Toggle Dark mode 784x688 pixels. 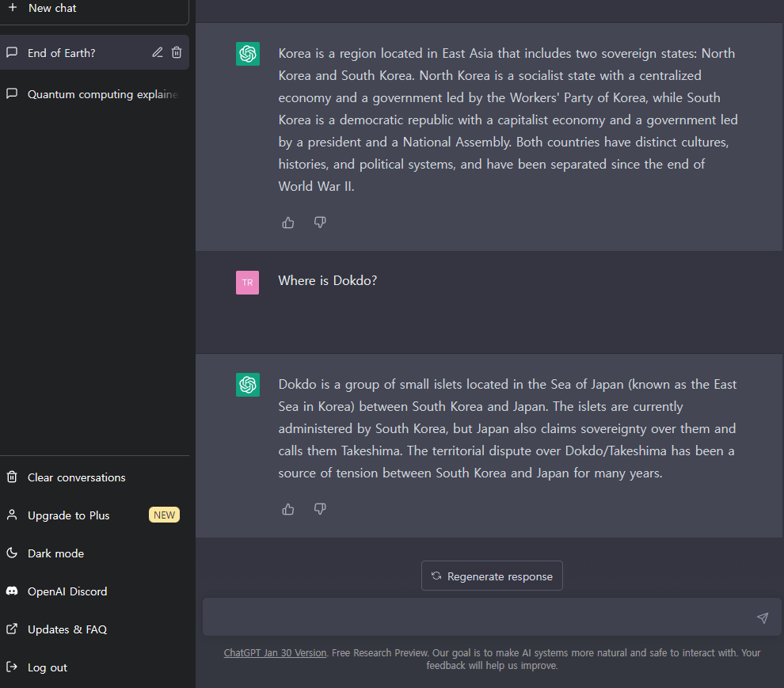point(94,553)
